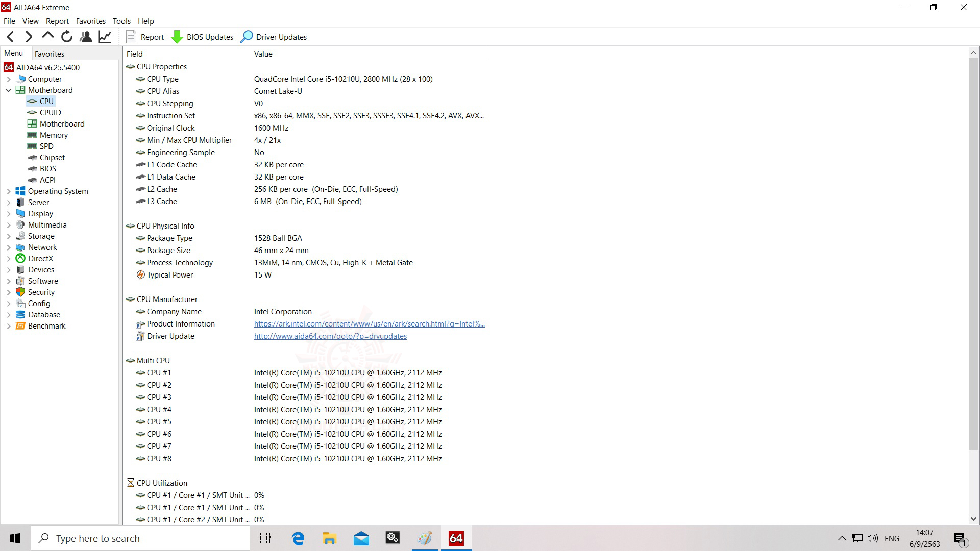This screenshot has width=980, height=551.
Task: Open Microsoft Edge from the taskbar
Action: coord(298,538)
